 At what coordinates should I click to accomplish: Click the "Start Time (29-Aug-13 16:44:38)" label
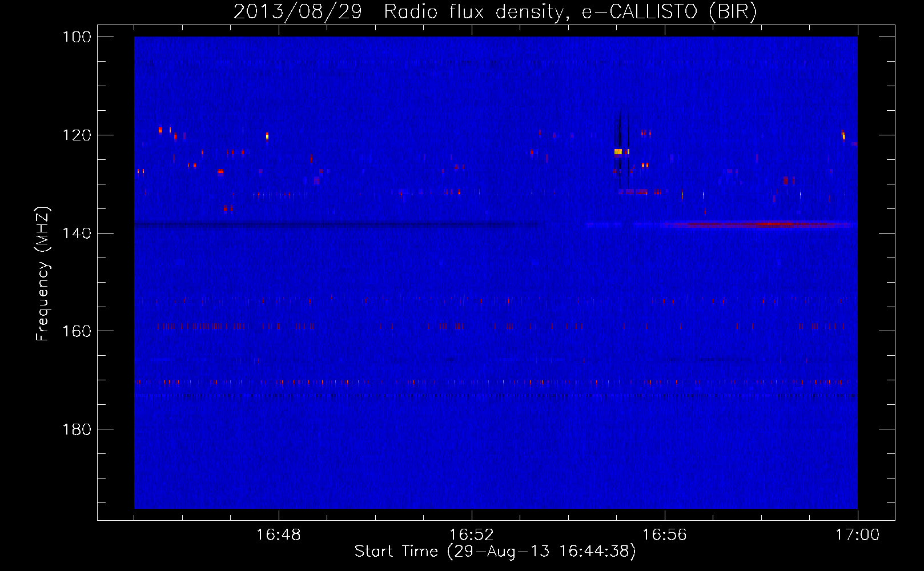pos(495,552)
